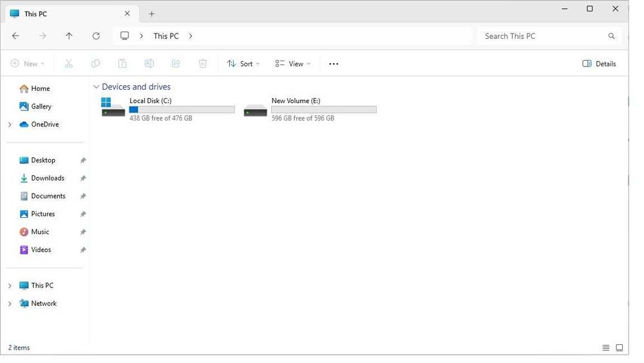Open Downloads in the sidebar
The height and width of the screenshot is (363, 644).
pyautogui.click(x=47, y=178)
